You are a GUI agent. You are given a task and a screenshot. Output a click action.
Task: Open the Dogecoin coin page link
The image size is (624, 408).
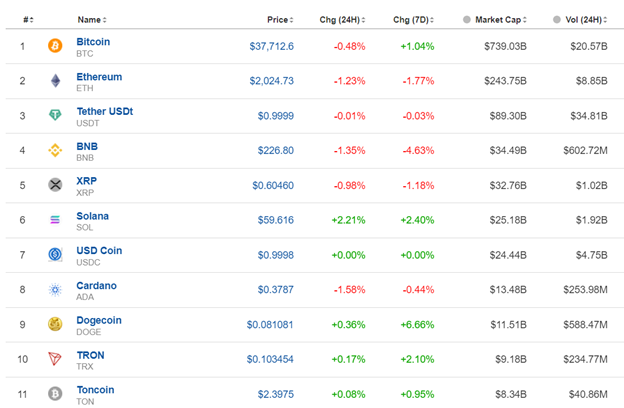[x=99, y=320]
